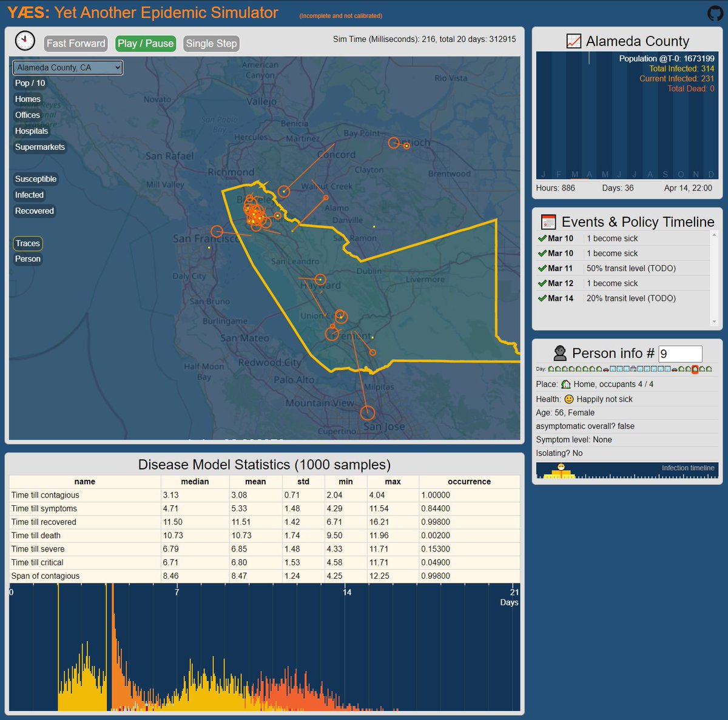The height and width of the screenshot is (720, 728).
Task: Click the "50% transit level (TODO)" event
Action: pyautogui.click(x=631, y=268)
